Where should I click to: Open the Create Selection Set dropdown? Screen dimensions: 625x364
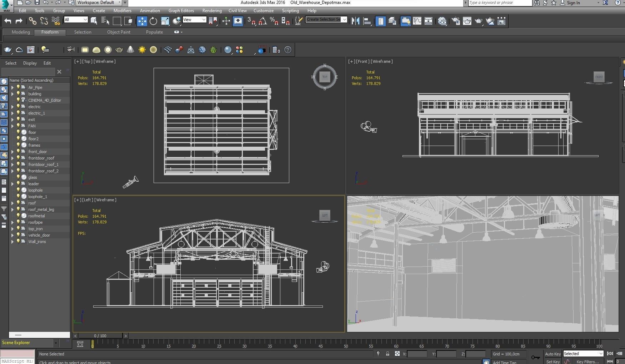[326, 19]
